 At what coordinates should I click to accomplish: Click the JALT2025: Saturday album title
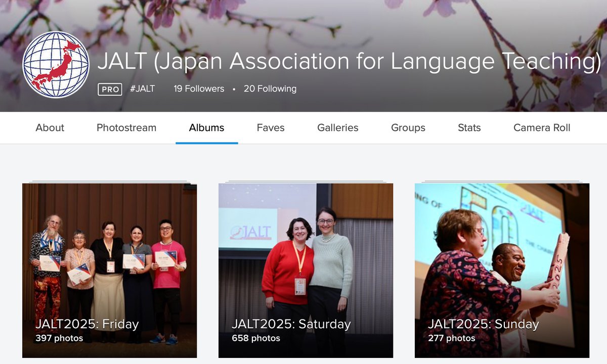(291, 324)
